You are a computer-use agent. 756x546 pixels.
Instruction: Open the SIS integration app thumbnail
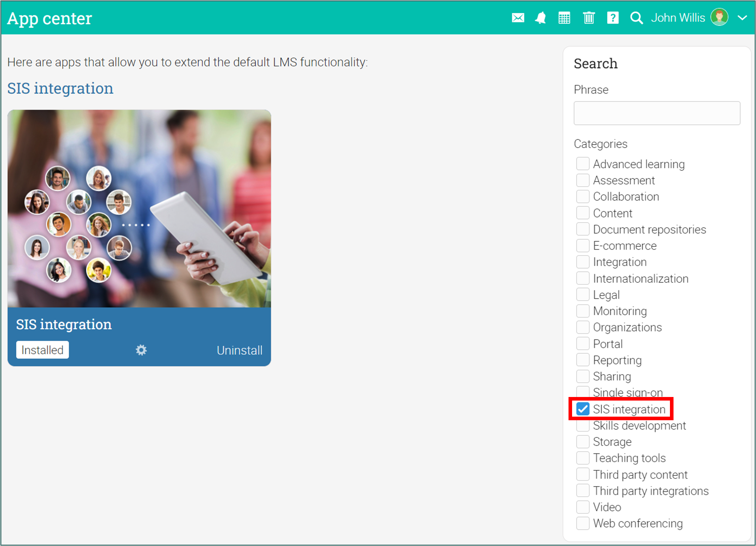139,209
